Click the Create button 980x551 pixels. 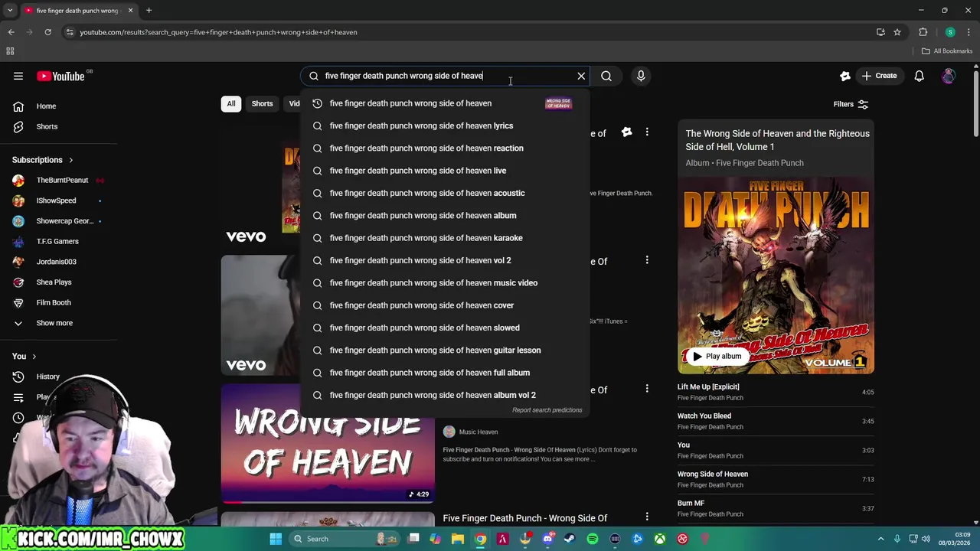879,76
